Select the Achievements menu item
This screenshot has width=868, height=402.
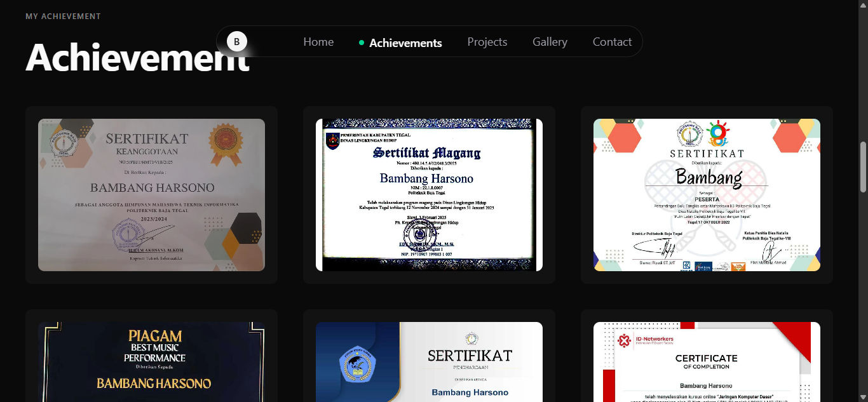point(405,43)
